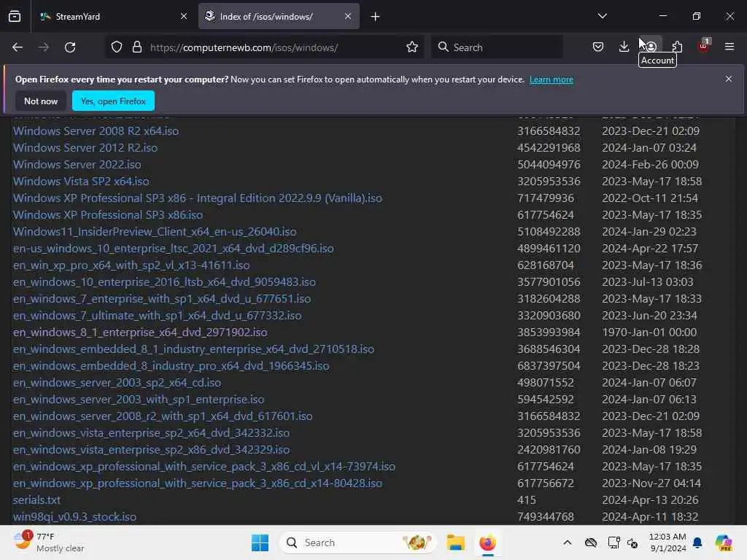747x560 pixels.
Task: Open Windows11_InsiderPreview_Client_x64 iso link
Action: tap(155, 231)
